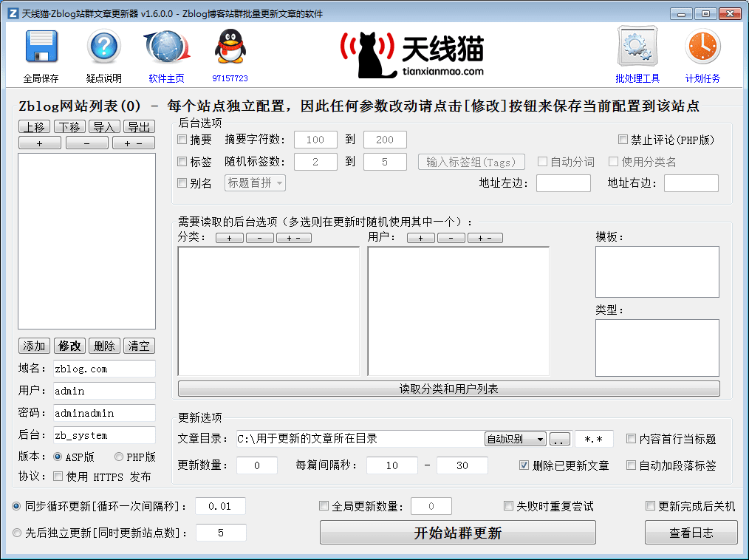Image resolution: width=749 pixels, height=560 pixels.
Task: Click the 域名 input field
Action: 104,369
